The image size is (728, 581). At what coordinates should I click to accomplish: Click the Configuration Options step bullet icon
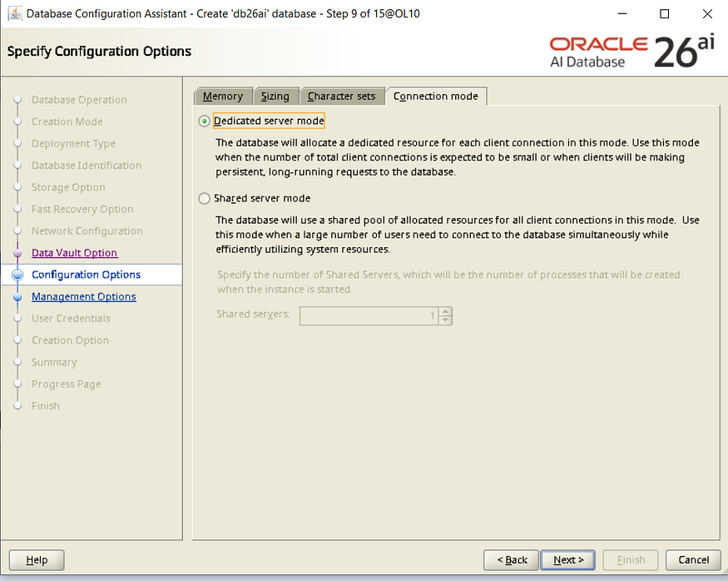pos(17,275)
